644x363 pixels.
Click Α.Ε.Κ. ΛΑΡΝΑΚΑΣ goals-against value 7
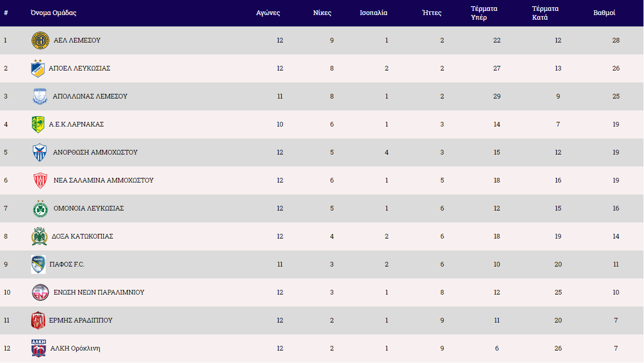(558, 124)
